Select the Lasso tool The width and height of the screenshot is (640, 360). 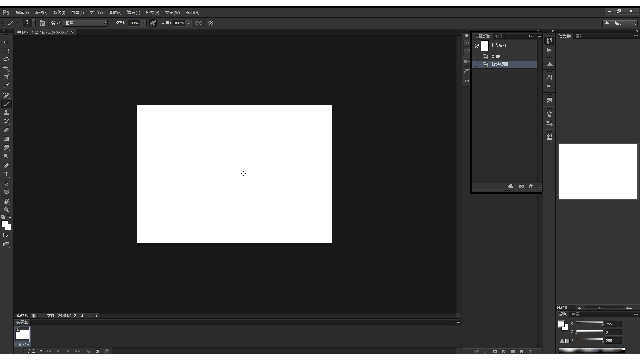[6, 59]
